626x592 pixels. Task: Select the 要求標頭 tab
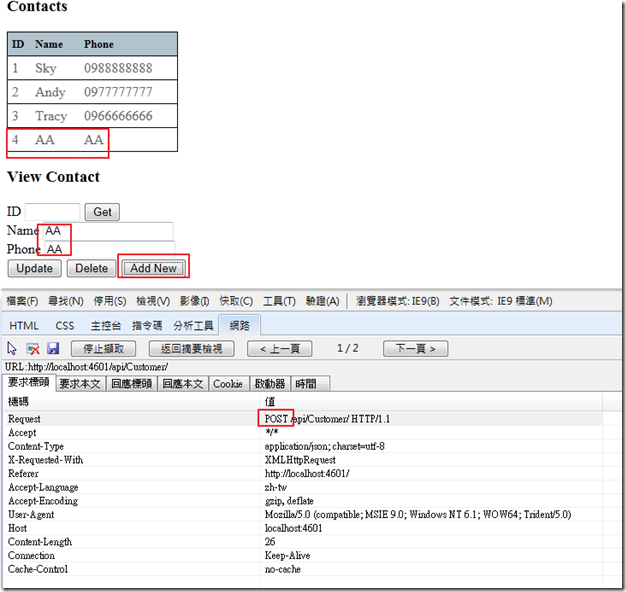point(29,382)
